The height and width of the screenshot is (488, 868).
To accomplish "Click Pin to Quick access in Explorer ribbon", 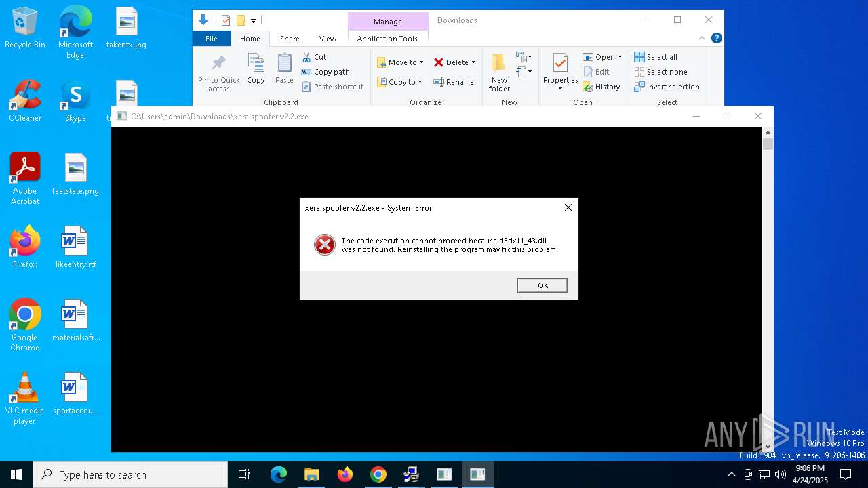I will [x=218, y=73].
